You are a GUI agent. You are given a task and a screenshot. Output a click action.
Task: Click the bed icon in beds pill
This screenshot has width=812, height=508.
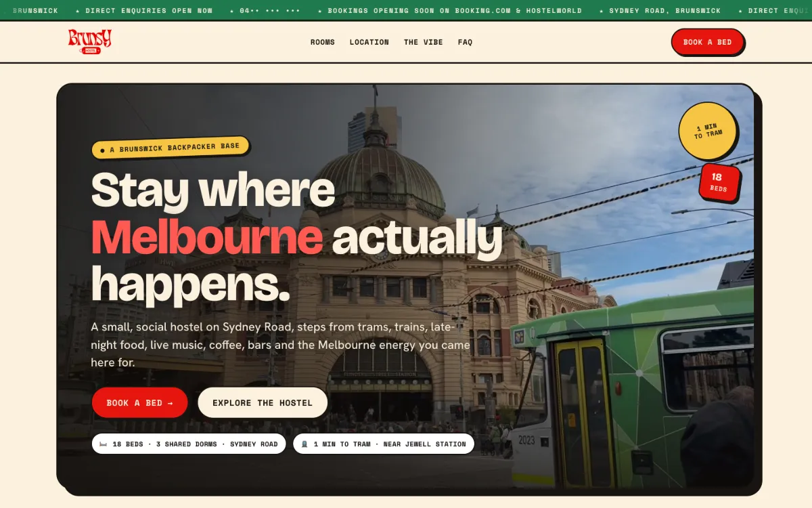pyautogui.click(x=104, y=444)
